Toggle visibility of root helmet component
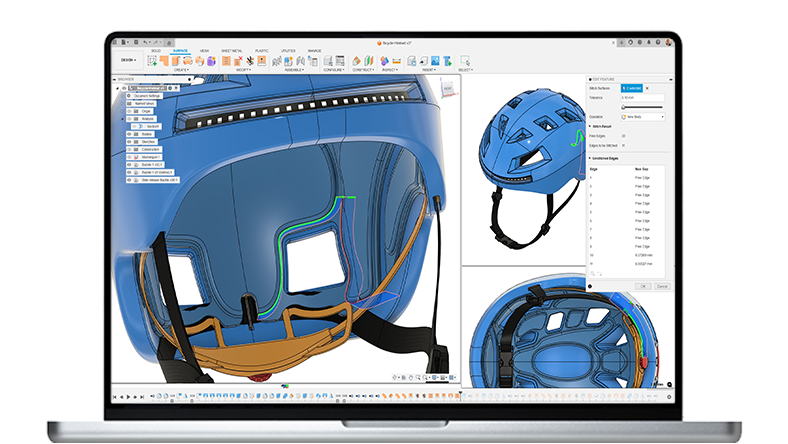 [x=124, y=88]
